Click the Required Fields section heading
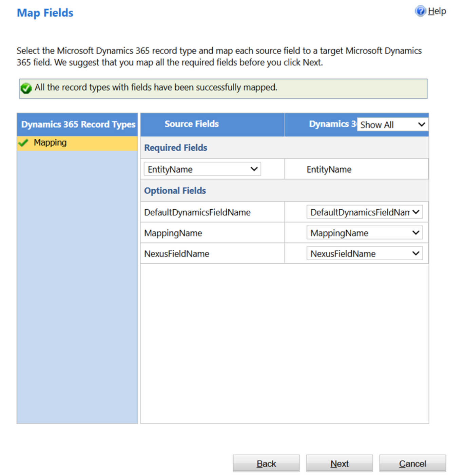The height and width of the screenshot is (476, 464). pyautogui.click(x=176, y=148)
